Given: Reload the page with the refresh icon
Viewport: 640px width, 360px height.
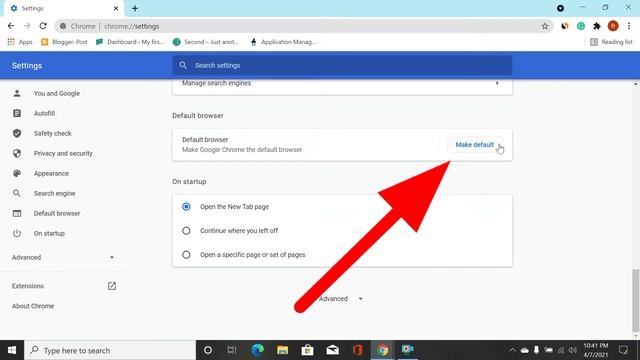Looking at the screenshot, I should (43, 26).
